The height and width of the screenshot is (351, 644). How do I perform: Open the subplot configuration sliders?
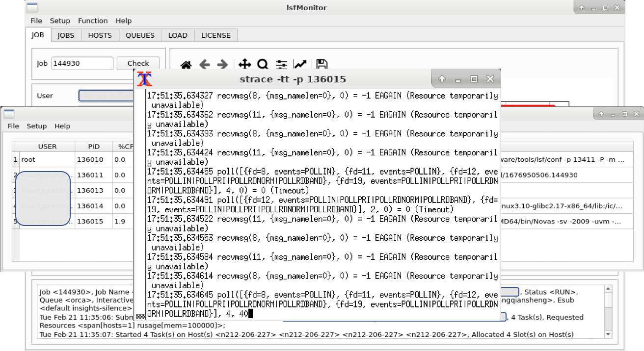281,64
